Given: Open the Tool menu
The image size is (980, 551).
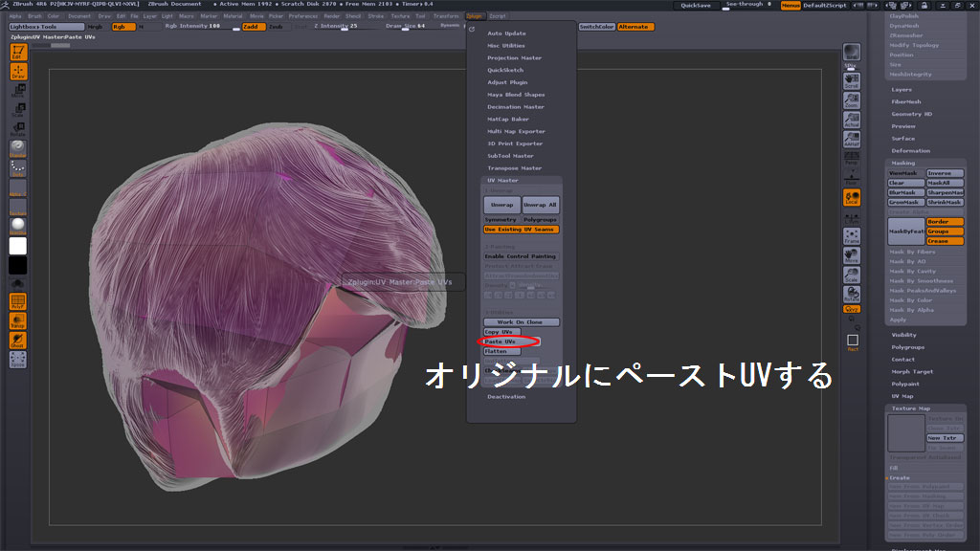Looking at the screenshot, I should pos(421,16).
